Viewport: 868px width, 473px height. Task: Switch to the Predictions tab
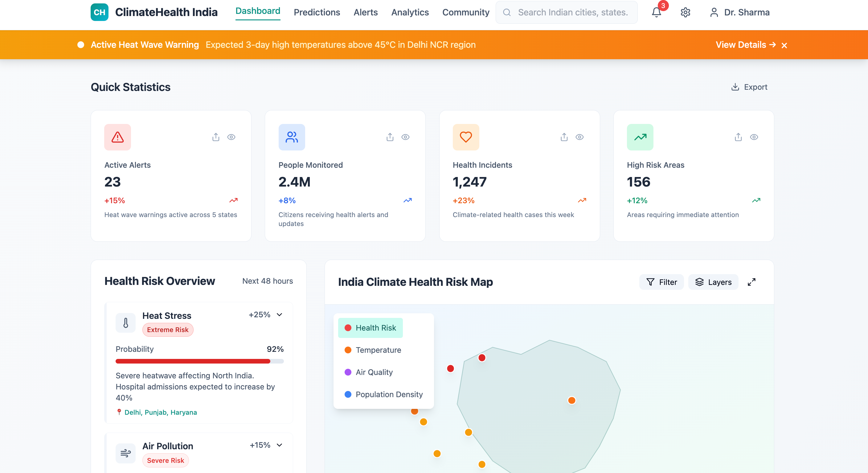[316, 12]
